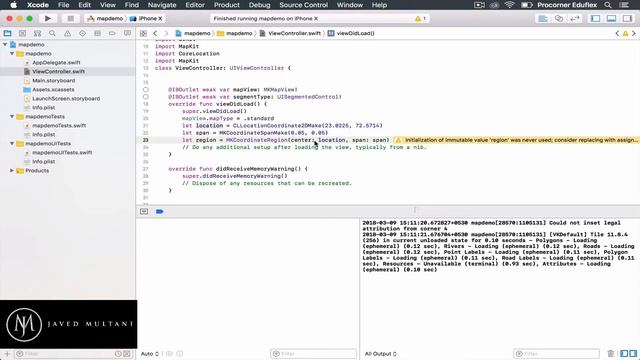640x360 pixels.
Task: Click the region unused warning banner
Action: click(x=516, y=140)
